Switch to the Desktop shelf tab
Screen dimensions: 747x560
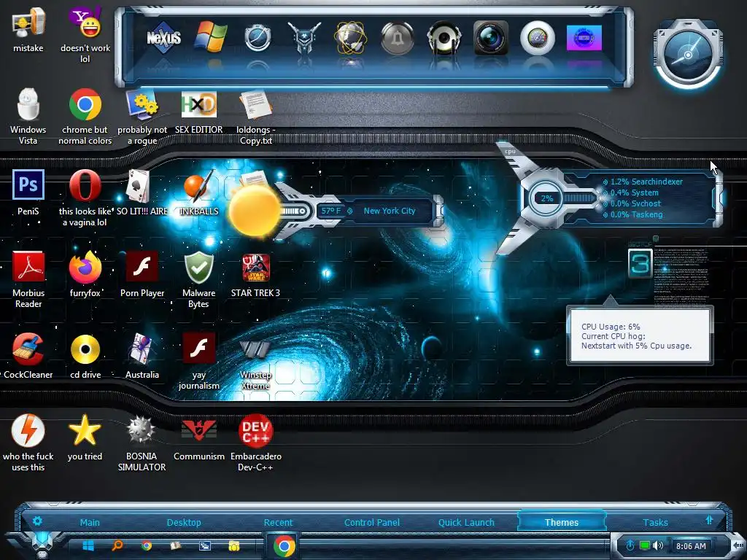pyautogui.click(x=184, y=522)
